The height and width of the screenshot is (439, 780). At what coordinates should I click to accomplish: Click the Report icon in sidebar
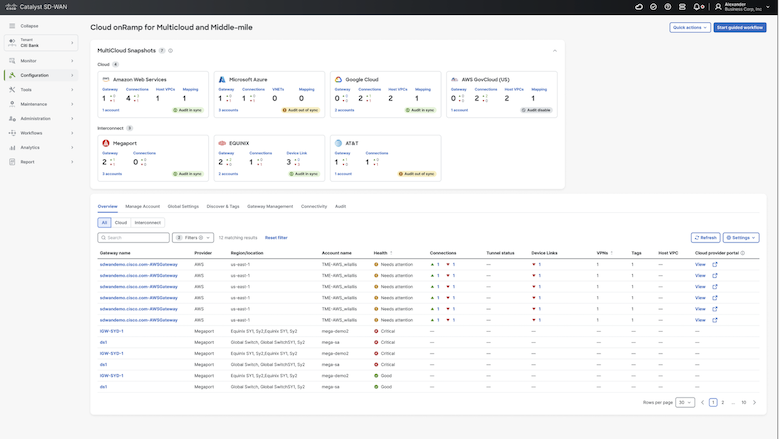[x=12, y=162]
